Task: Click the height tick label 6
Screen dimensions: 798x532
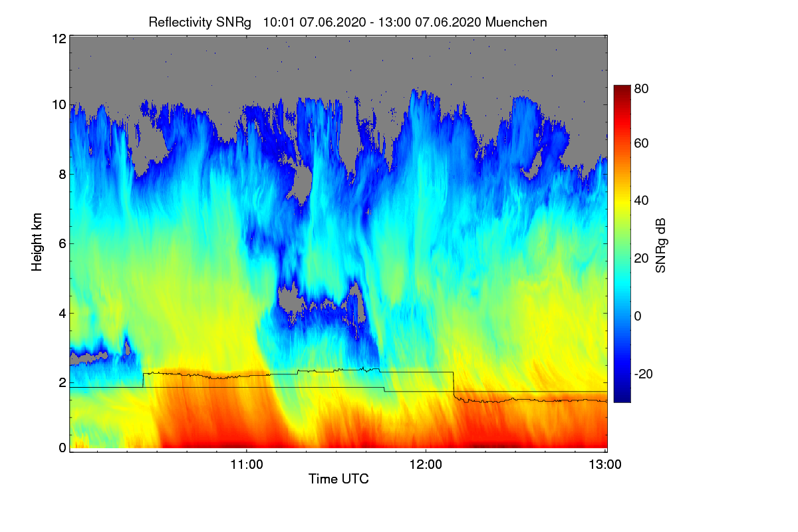Action: pyautogui.click(x=62, y=243)
